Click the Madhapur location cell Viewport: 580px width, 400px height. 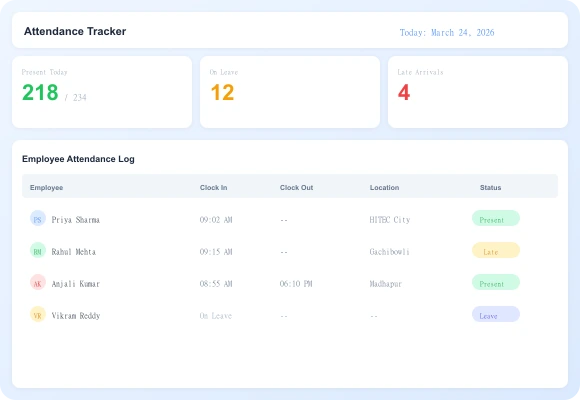click(386, 284)
